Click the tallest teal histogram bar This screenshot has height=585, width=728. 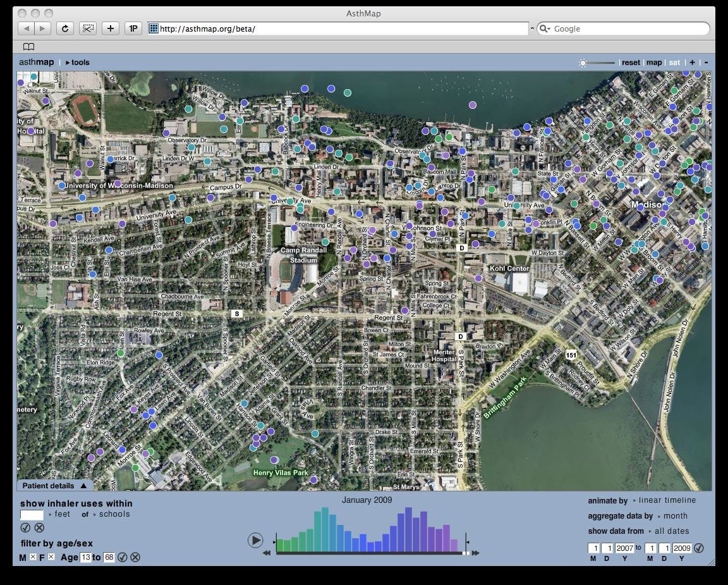[x=325, y=529]
